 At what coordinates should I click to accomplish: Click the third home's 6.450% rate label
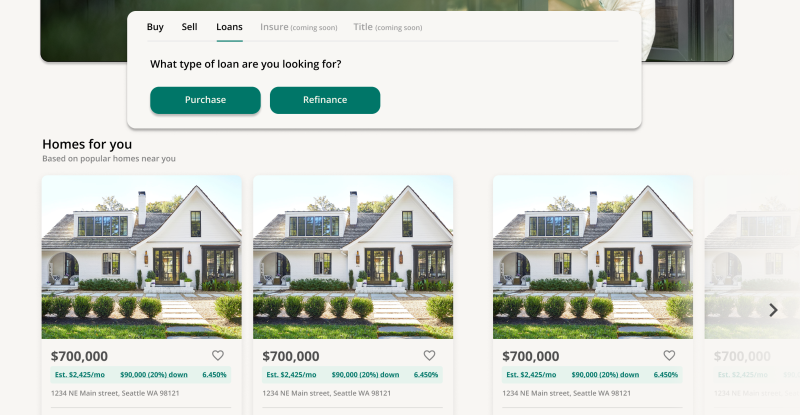tap(666, 375)
